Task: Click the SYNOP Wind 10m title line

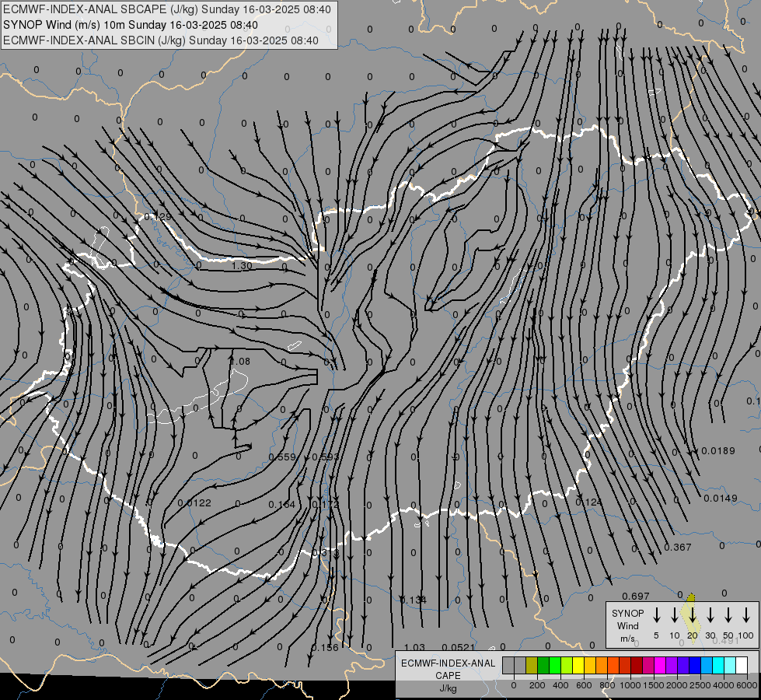Action: point(131,25)
